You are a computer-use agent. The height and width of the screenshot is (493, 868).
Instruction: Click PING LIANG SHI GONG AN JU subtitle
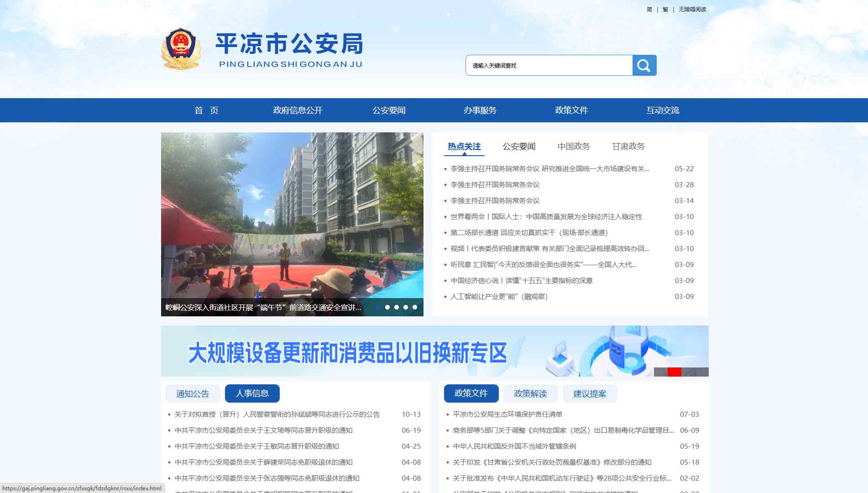291,64
